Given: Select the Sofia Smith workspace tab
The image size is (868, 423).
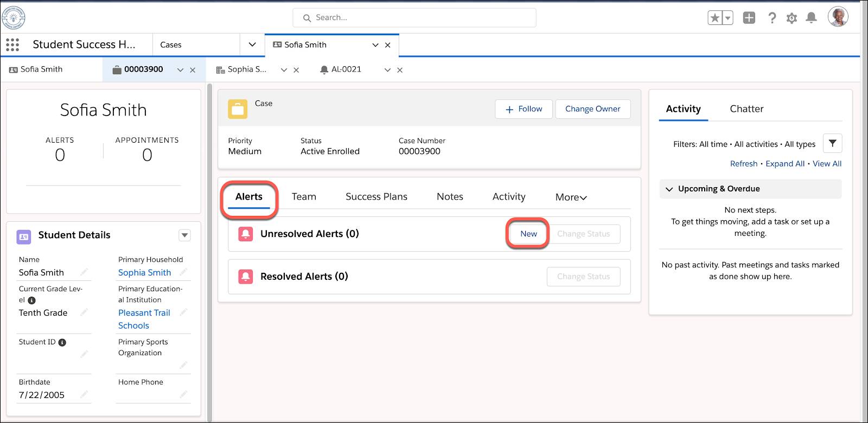Looking at the screenshot, I should 305,45.
